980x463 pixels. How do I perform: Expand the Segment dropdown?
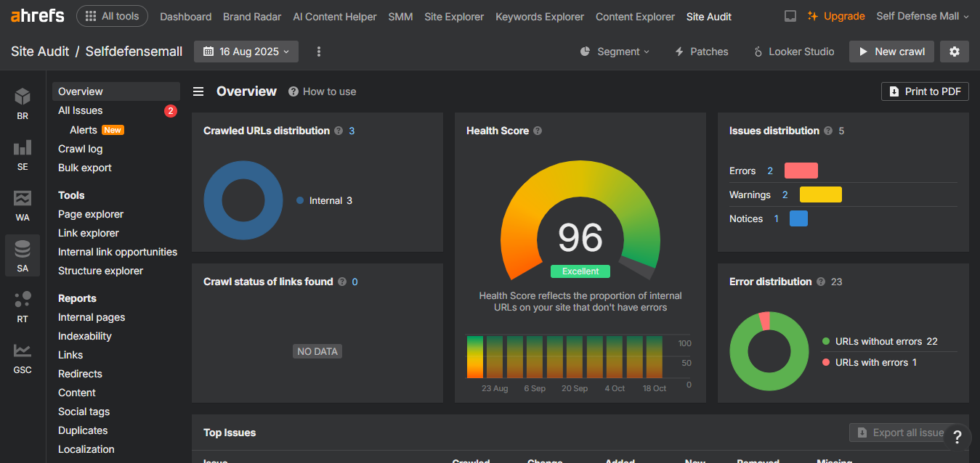pos(615,52)
